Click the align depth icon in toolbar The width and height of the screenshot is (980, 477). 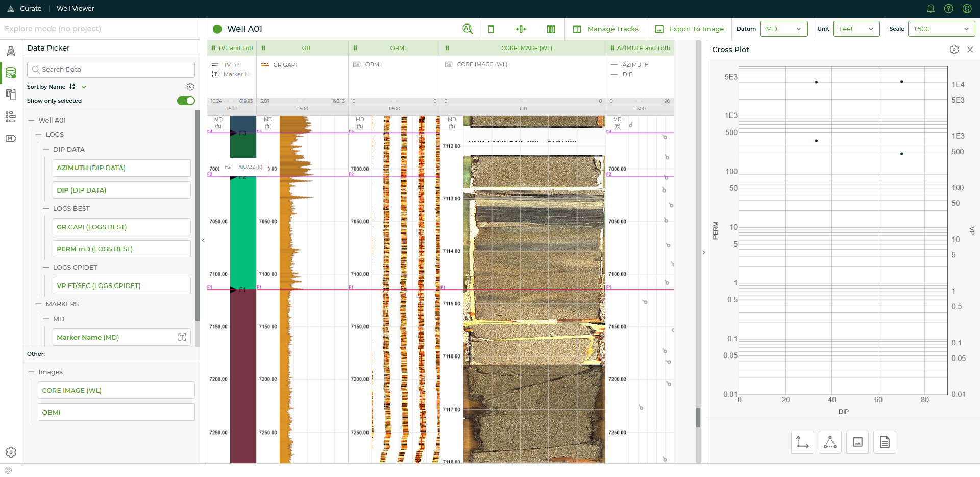521,29
